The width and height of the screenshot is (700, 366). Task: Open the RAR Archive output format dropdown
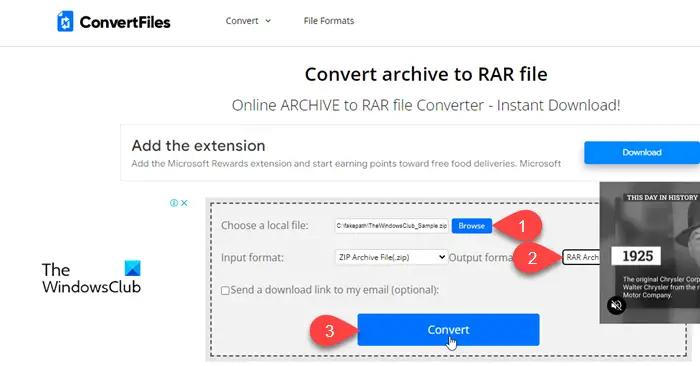[581, 257]
